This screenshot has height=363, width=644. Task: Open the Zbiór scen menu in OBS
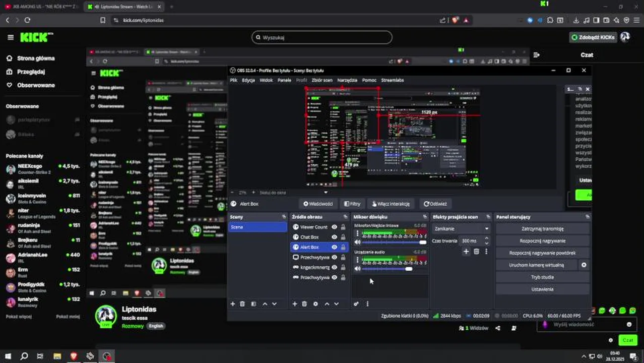pyautogui.click(x=322, y=80)
